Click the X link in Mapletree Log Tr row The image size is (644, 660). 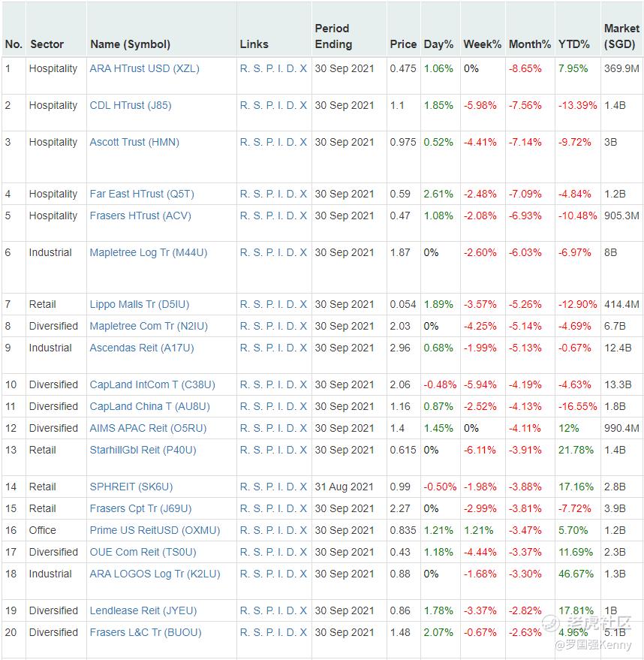(303, 252)
